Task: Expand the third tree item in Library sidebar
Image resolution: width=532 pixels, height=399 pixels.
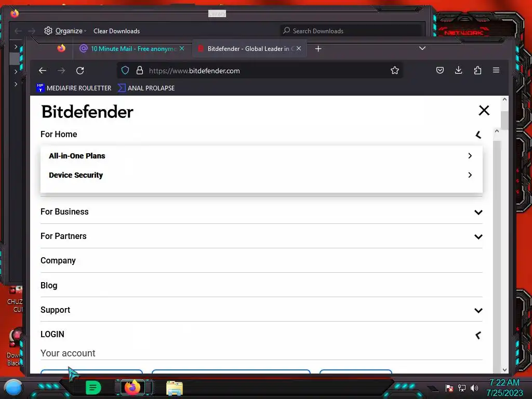Action: (16, 84)
